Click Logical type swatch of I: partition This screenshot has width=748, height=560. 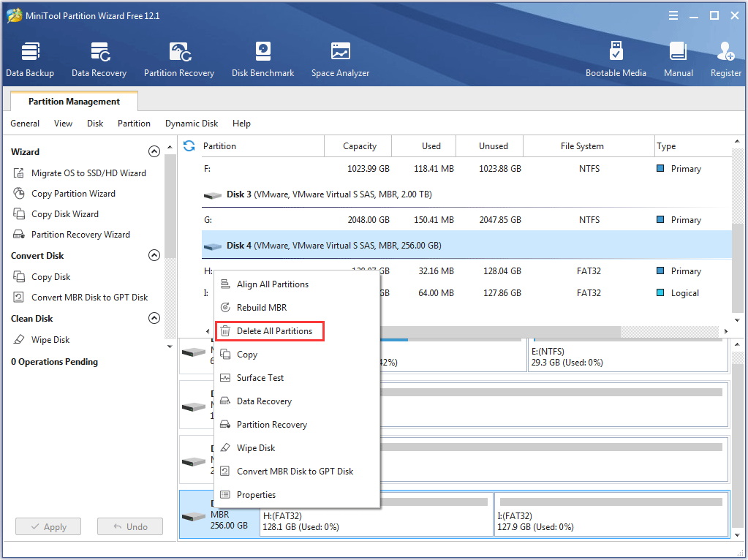tap(660, 293)
